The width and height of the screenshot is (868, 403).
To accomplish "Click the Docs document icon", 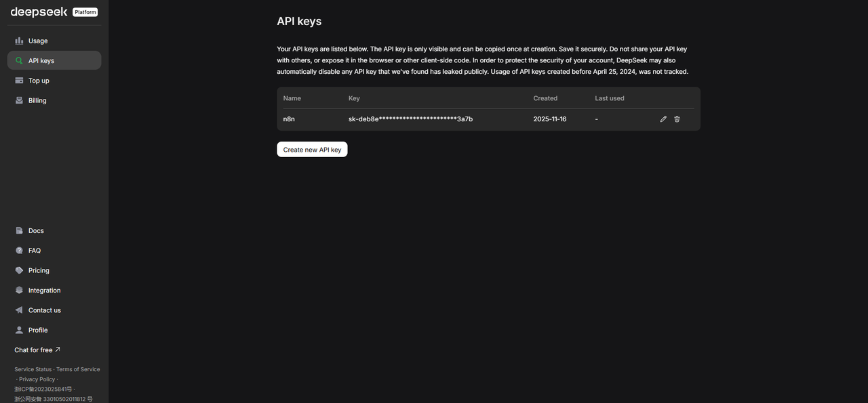I will (19, 230).
